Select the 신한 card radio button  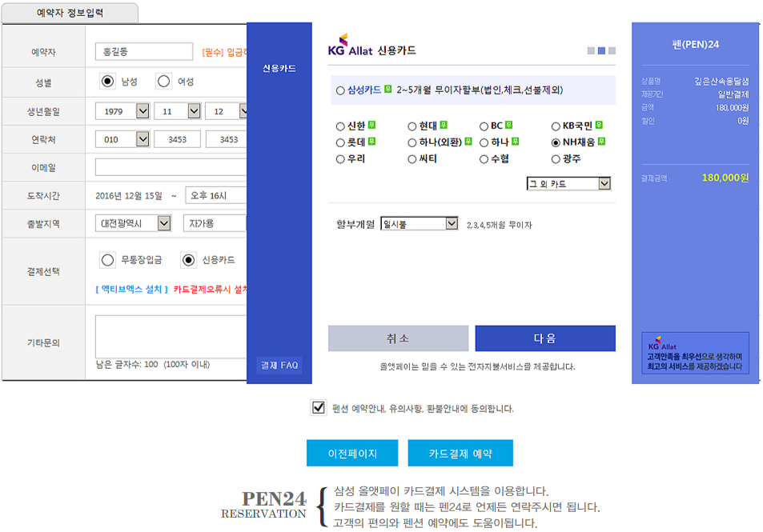pos(340,126)
